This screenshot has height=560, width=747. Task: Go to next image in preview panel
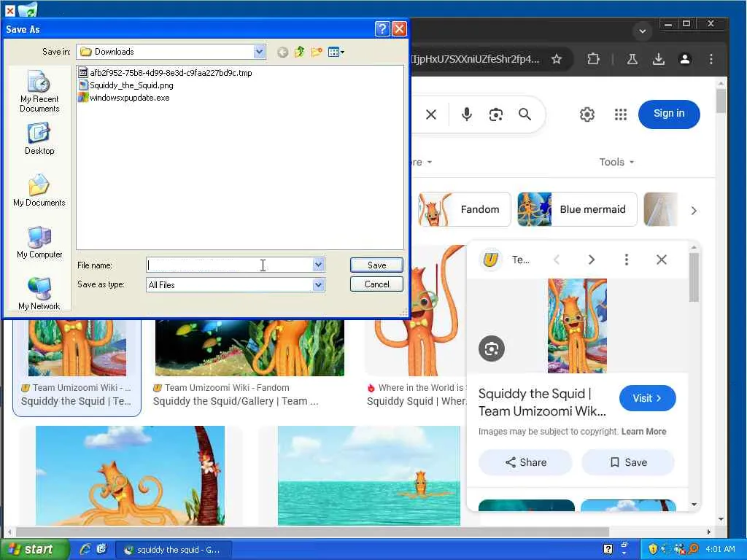[x=591, y=260]
